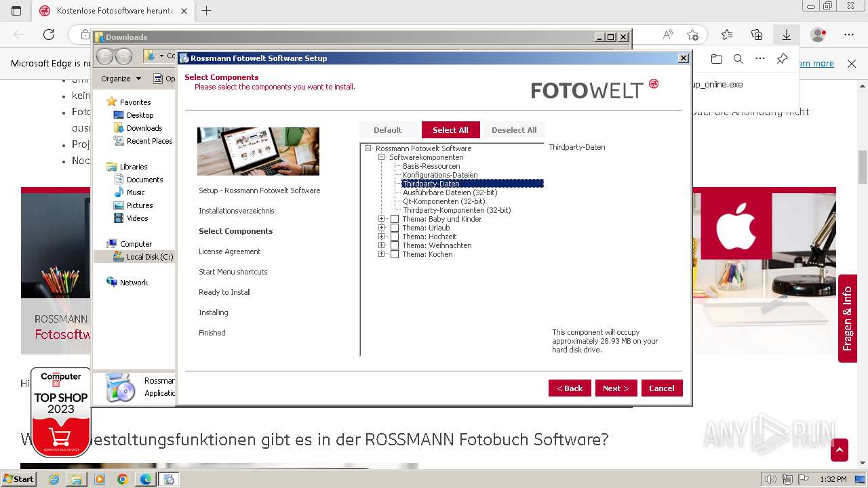868x488 pixels.
Task: Open a new Edge tab
Action: tap(207, 11)
